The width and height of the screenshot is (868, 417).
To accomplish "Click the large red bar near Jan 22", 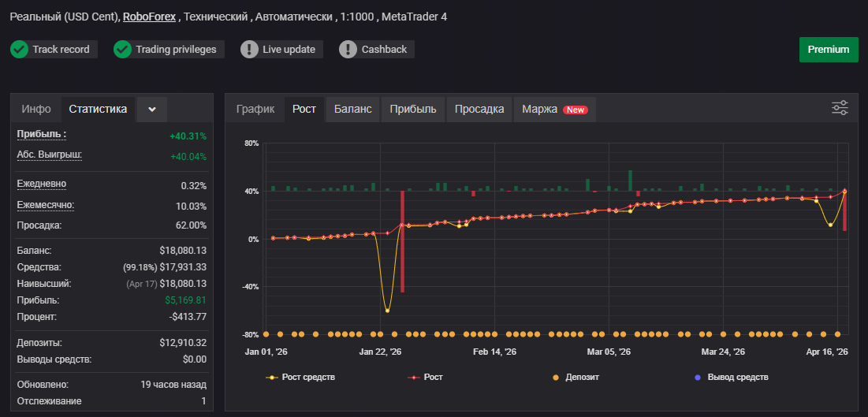I will [x=402, y=241].
